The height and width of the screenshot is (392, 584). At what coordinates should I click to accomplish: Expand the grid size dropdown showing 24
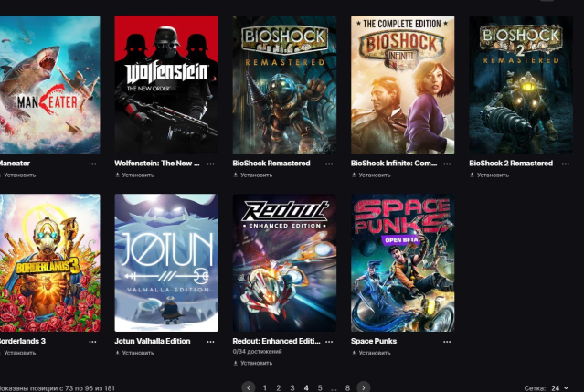coord(559,388)
